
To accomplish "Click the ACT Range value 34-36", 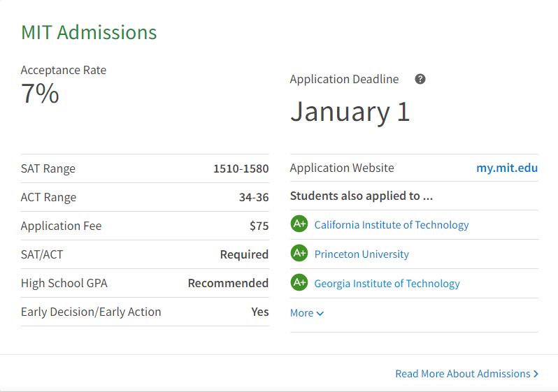I will (x=254, y=197).
